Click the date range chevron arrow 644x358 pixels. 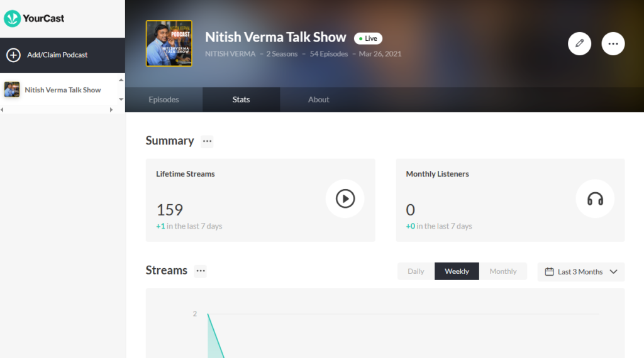tap(614, 272)
